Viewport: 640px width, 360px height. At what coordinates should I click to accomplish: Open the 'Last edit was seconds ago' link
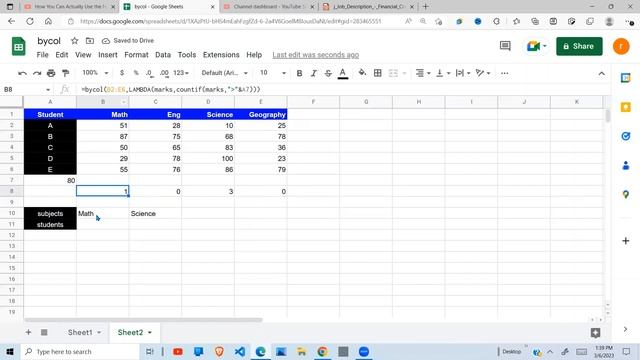click(x=316, y=55)
